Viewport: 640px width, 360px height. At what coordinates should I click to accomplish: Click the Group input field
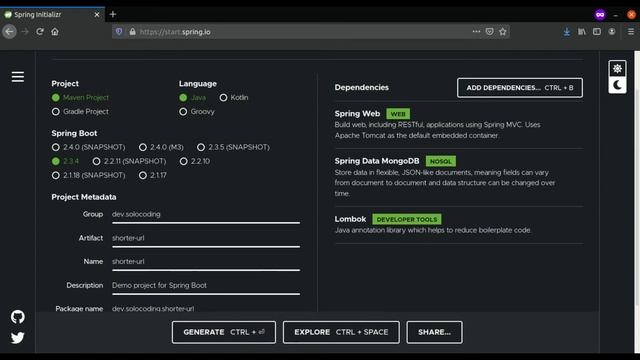click(x=206, y=215)
